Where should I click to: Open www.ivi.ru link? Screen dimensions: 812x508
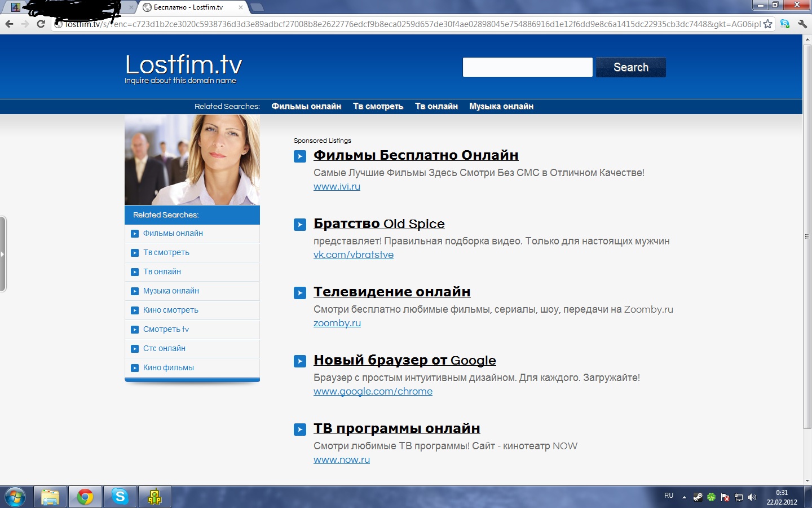[x=337, y=186]
